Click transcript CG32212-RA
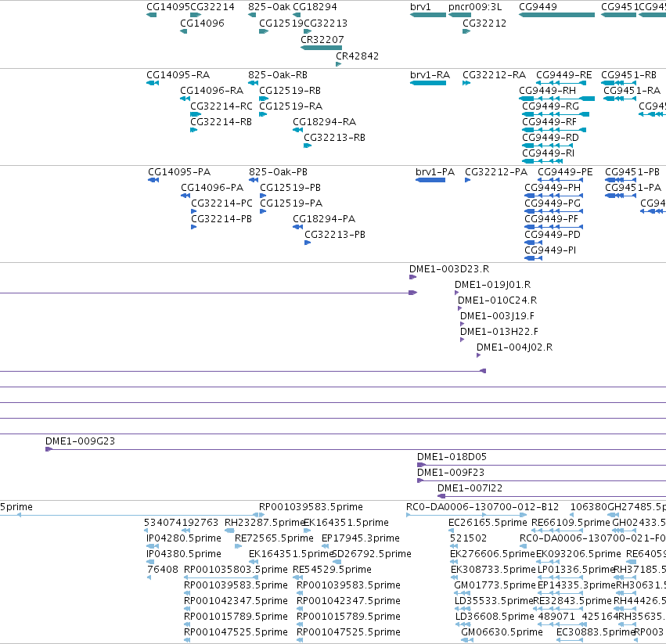666x644 pixels. click(494, 75)
